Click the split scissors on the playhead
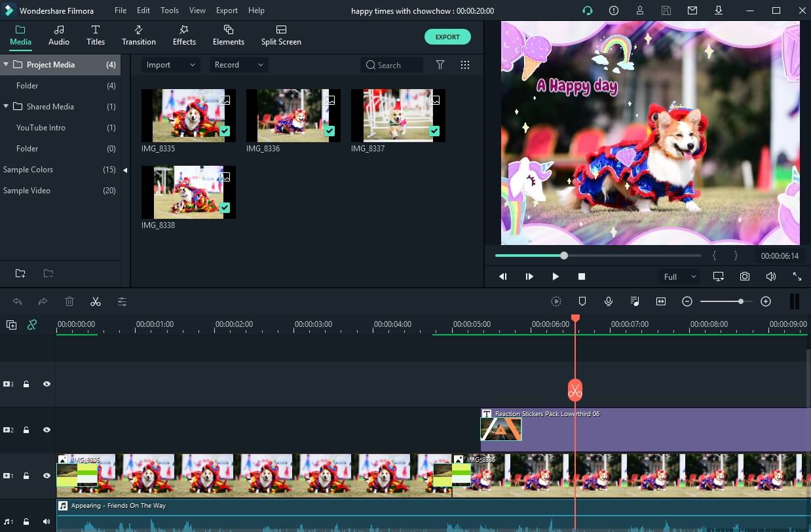 point(575,391)
